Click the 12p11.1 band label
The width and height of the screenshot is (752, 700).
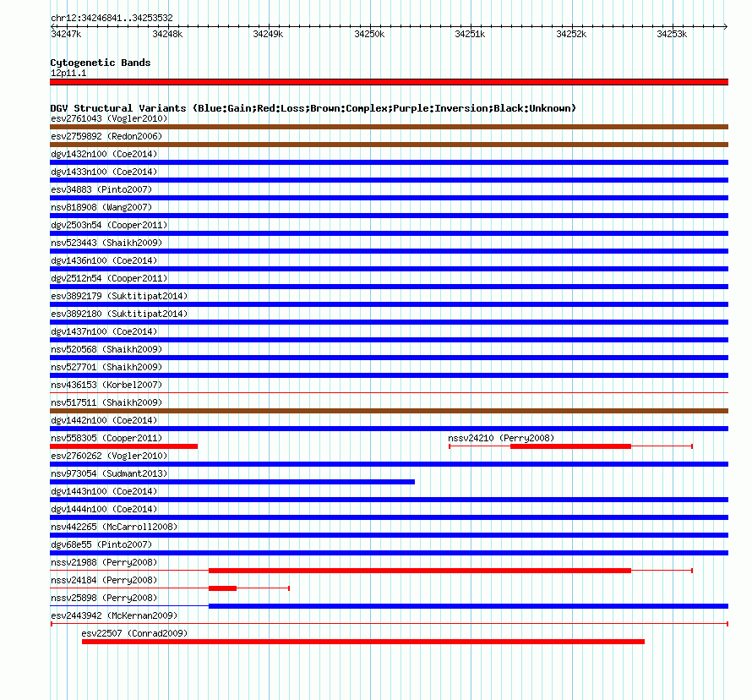click(x=68, y=73)
